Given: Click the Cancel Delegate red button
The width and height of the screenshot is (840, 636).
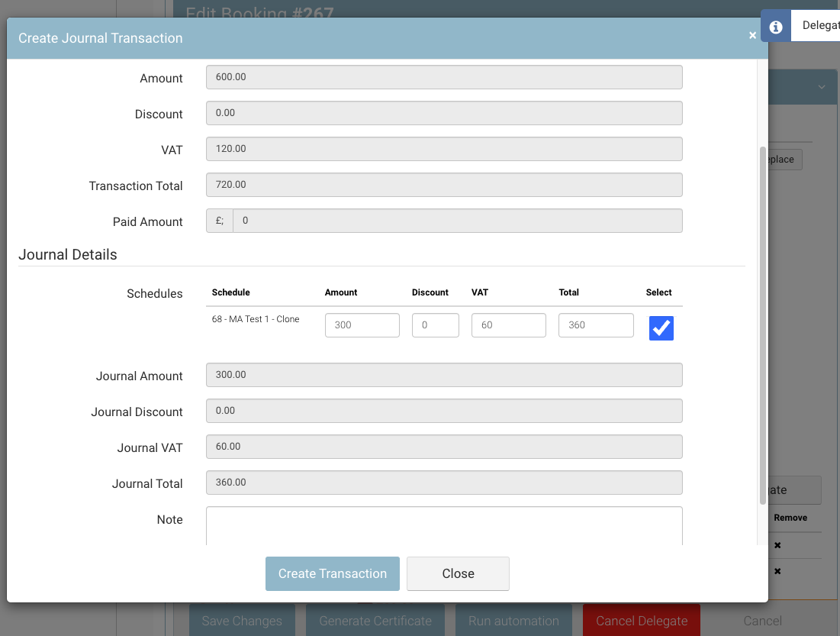Looking at the screenshot, I should tap(642, 621).
